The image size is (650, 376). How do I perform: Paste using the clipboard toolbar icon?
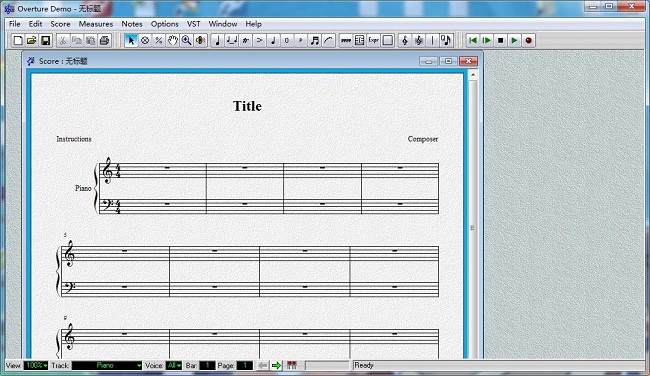coord(90,41)
